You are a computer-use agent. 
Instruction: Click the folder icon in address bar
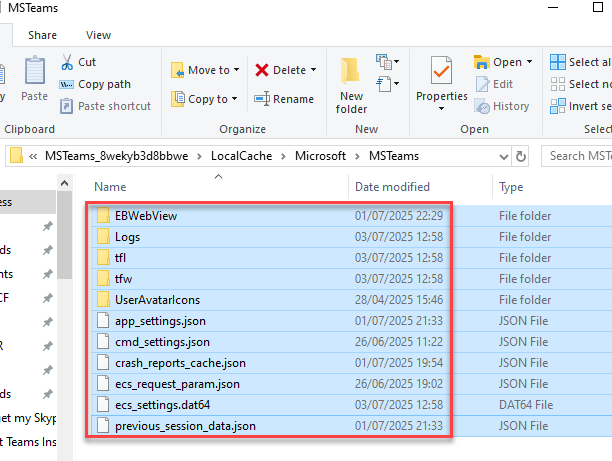(x=16, y=155)
